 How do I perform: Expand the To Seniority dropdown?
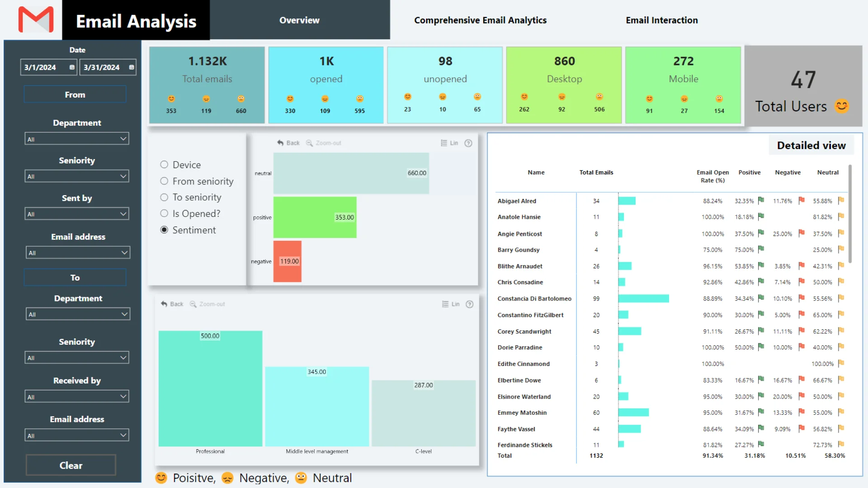(77, 357)
